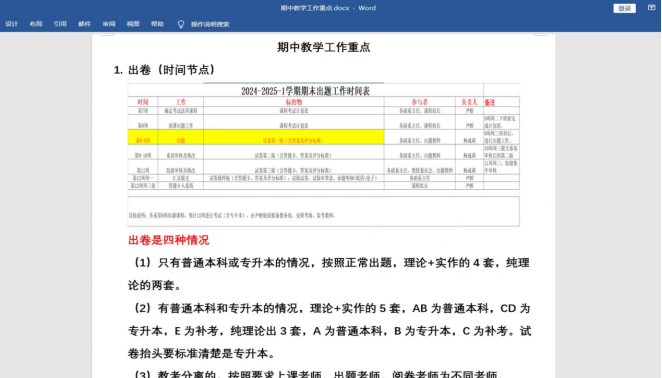Viewport: 662px width, 378px height.
Task: Open the 帮助 tab
Action: click(x=157, y=24)
